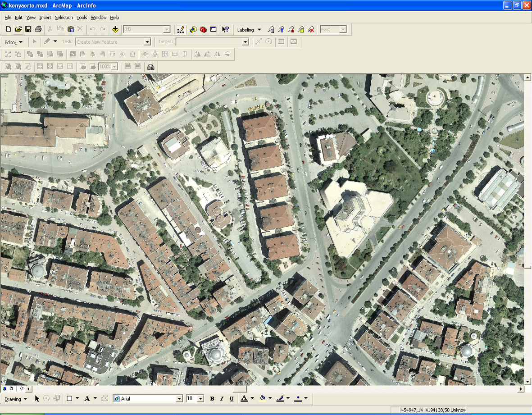Open the font size 10 dropdown
Screen dimensions: 532x415
click(200, 398)
